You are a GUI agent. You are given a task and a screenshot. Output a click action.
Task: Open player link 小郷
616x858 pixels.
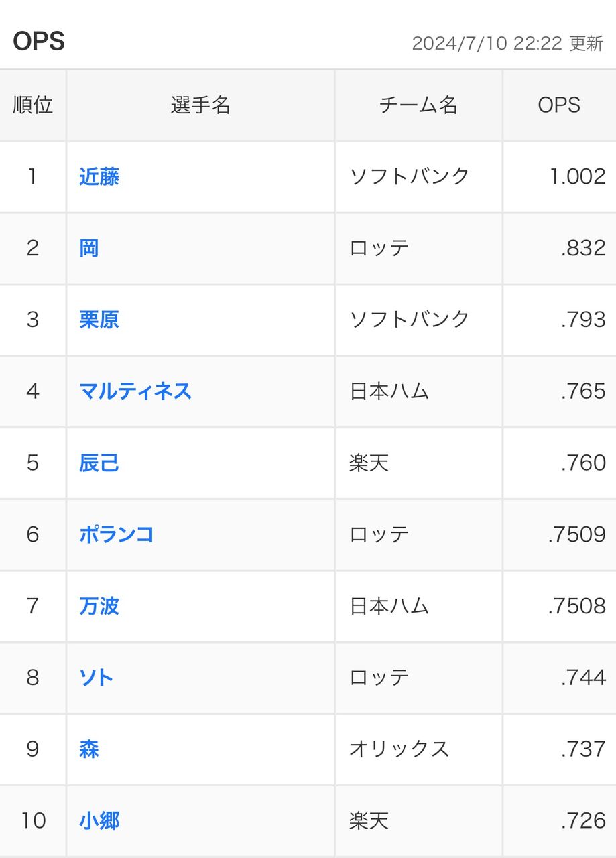(x=99, y=821)
